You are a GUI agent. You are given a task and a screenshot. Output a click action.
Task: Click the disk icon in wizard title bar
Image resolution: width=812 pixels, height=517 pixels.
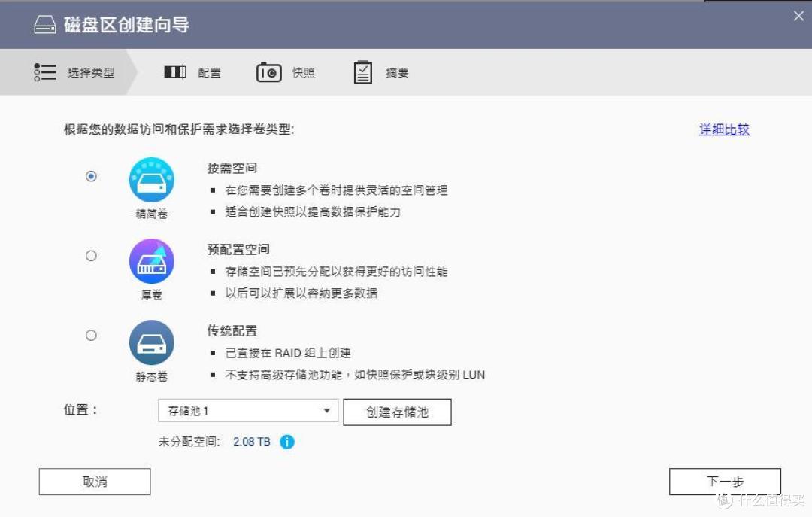pos(45,24)
